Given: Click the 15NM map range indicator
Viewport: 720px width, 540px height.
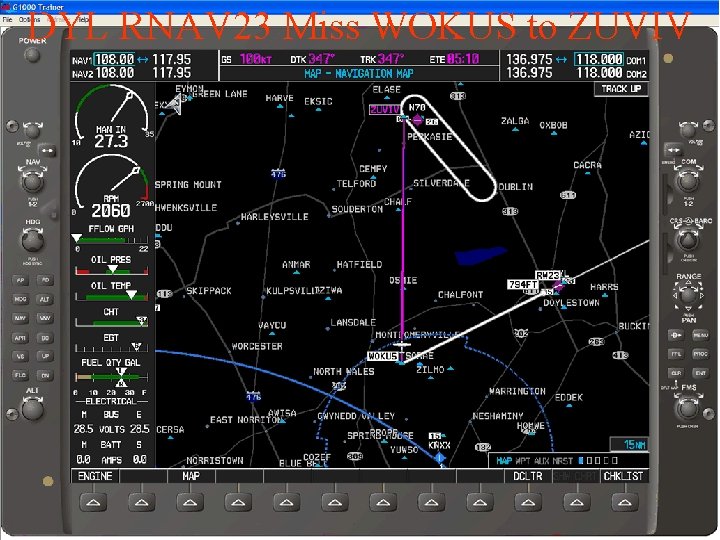Looking at the screenshot, I should pyautogui.click(x=629, y=444).
